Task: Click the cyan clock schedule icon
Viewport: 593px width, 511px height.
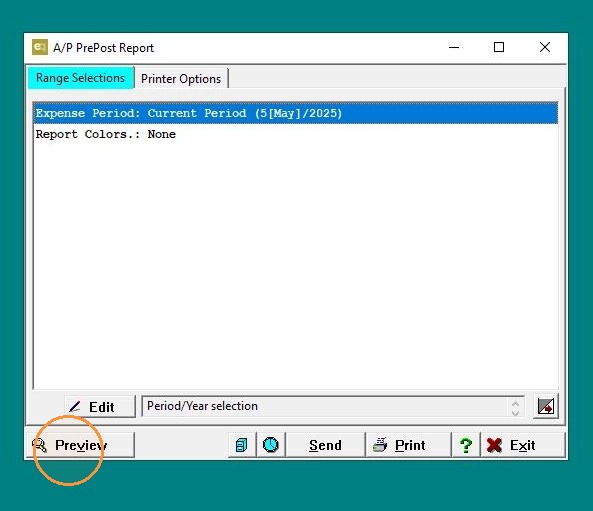Action: click(x=271, y=445)
